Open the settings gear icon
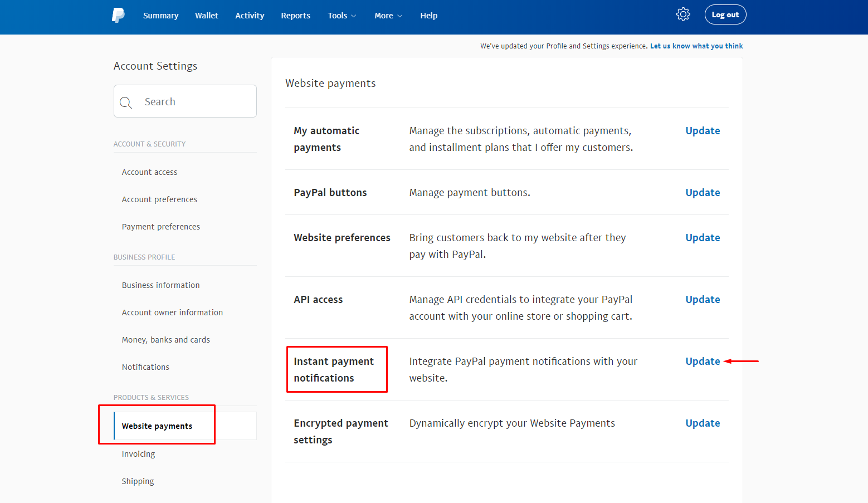 683,14
